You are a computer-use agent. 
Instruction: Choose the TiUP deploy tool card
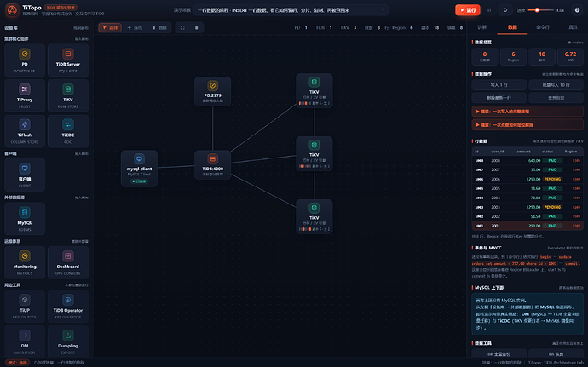[x=25, y=306]
